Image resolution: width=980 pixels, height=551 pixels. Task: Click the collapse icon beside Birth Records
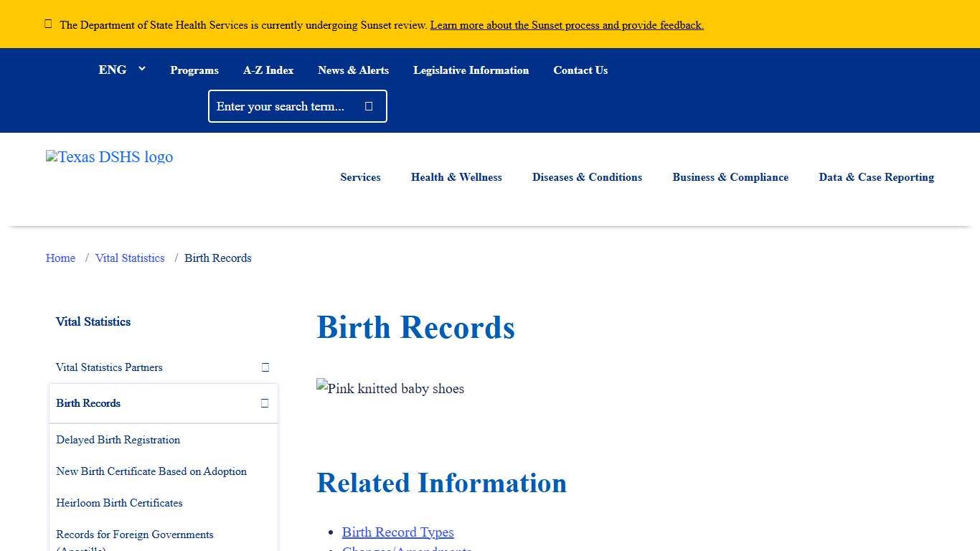(x=264, y=402)
